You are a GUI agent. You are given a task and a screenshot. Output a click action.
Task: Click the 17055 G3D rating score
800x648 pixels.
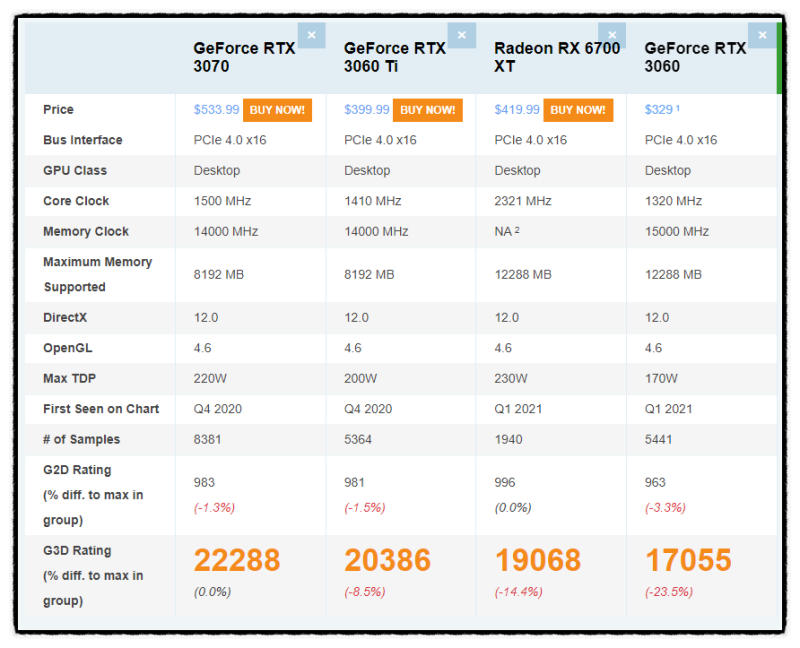pyautogui.click(x=688, y=560)
